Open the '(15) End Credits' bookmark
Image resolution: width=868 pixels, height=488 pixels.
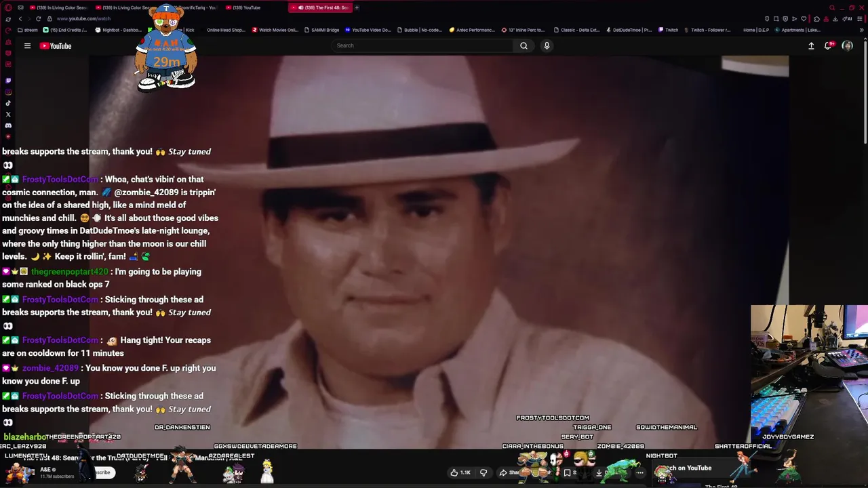pyautogui.click(x=65, y=30)
